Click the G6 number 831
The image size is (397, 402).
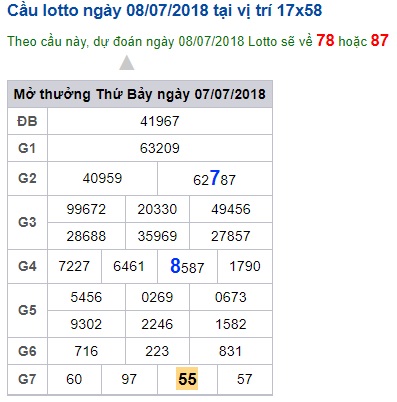tap(230, 351)
